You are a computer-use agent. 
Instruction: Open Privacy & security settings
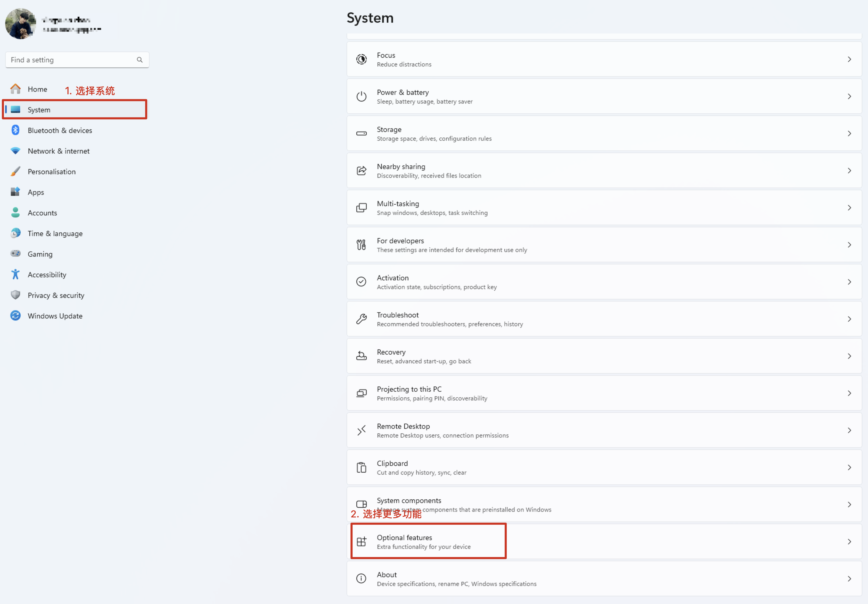77,295
